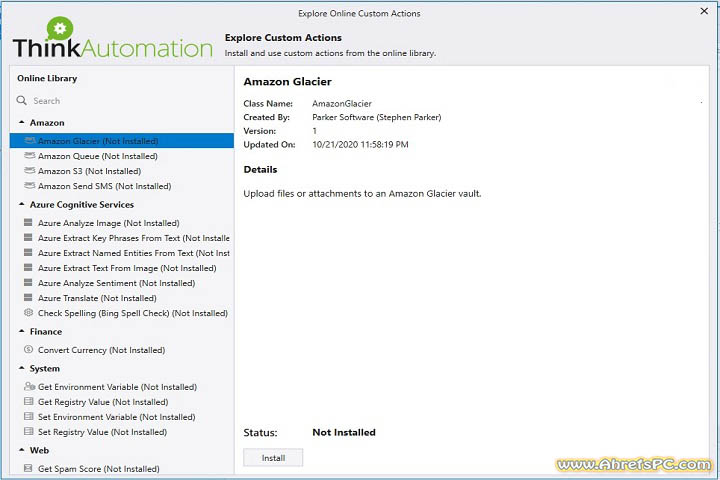Click the ThinkAutomation logo
This screenshot has width=720, height=480.
pyautogui.click(x=112, y=38)
